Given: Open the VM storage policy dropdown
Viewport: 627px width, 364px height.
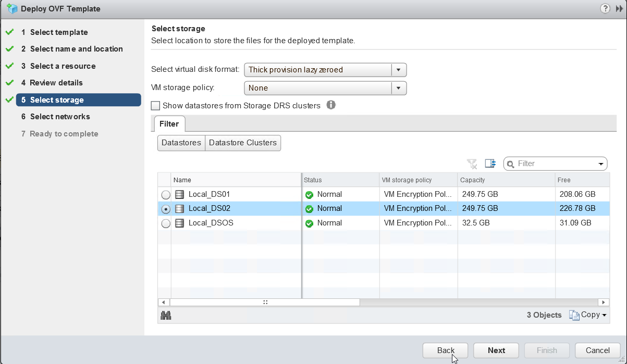Looking at the screenshot, I should (x=398, y=88).
